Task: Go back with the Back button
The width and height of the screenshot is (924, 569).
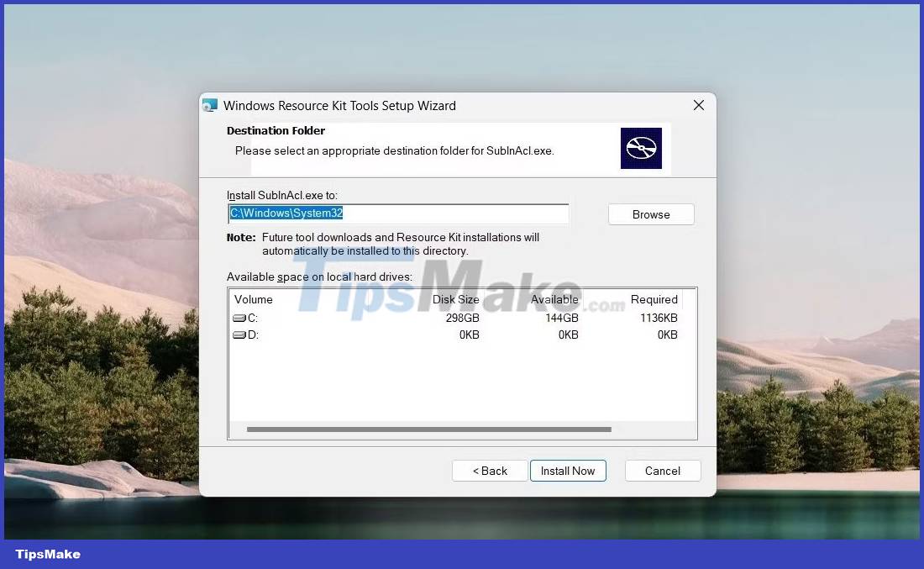Action: coord(490,471)
